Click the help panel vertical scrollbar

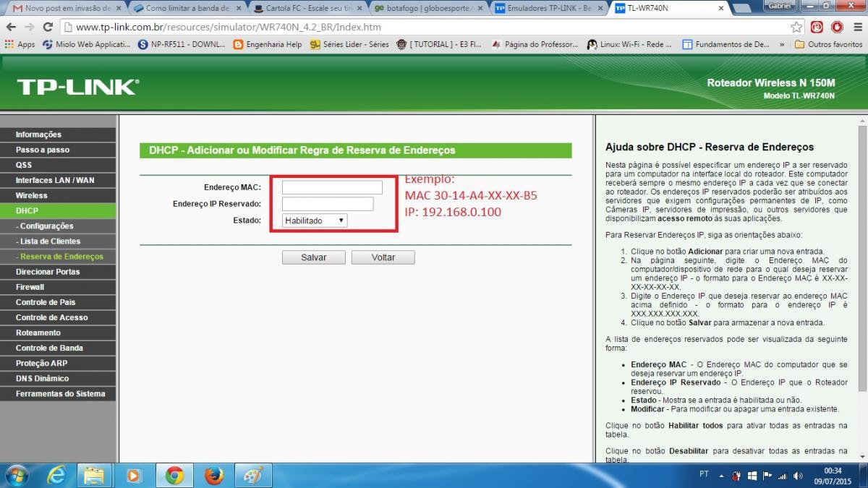pyautogui.click(x=862, y=259)
